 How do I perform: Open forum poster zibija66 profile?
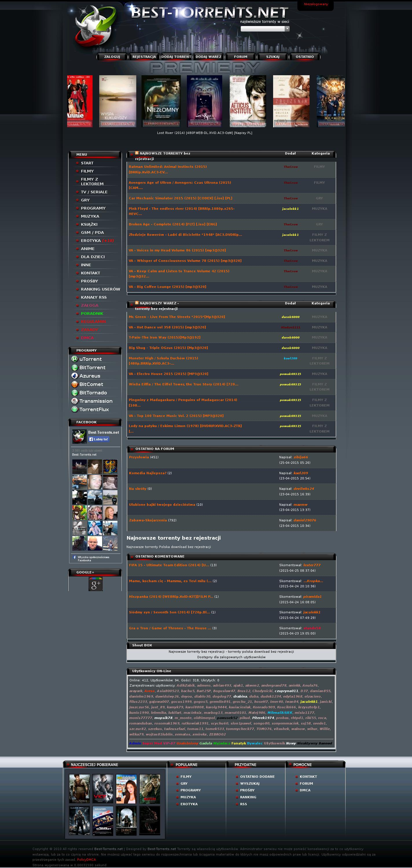tap(301, 457)
